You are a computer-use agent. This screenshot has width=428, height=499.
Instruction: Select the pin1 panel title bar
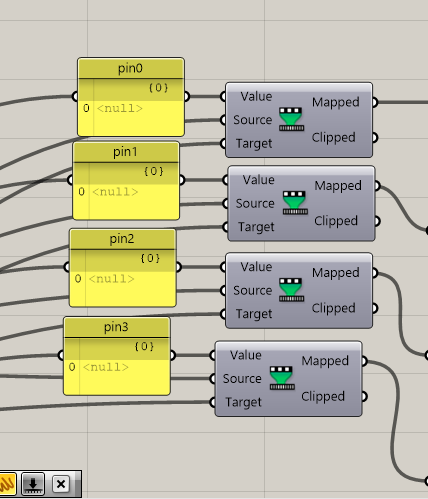(x=126, y=152)
